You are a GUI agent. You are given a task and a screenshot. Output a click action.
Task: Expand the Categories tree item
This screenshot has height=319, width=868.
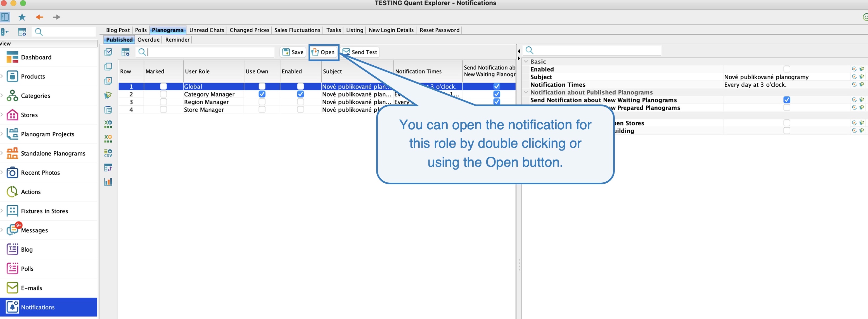[2, 95]
